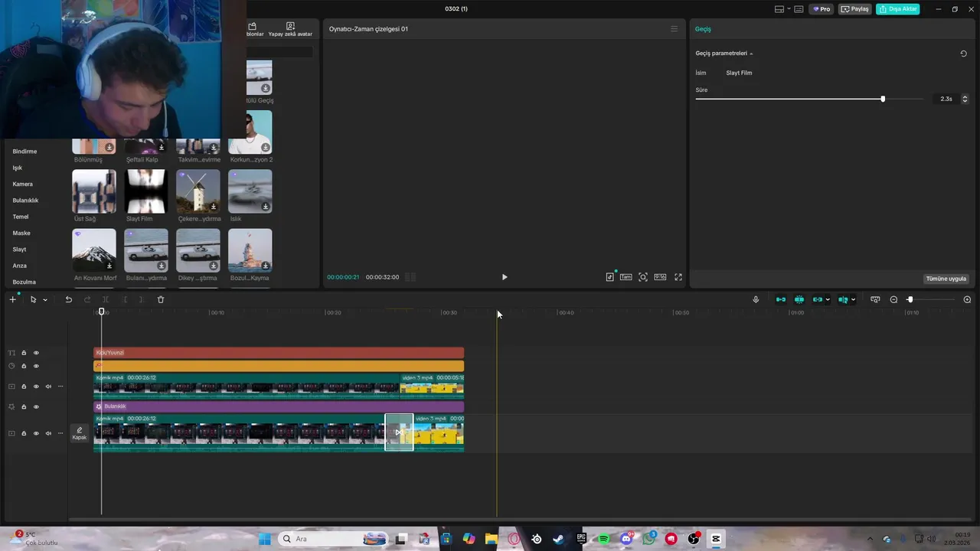
Task: Select the Maske transition category
Action: [x=21, y=233]
